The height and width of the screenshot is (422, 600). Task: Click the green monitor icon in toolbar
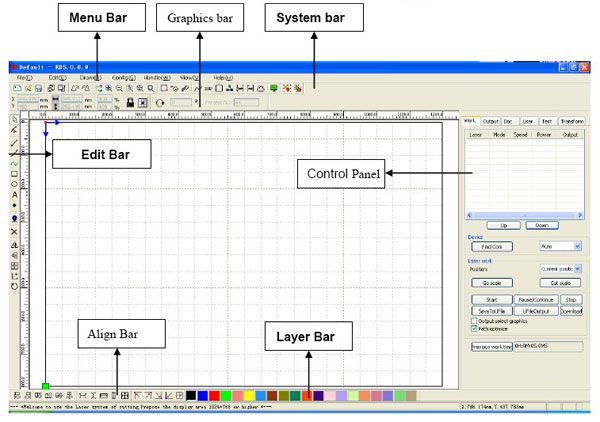click(x=274, y=88)
